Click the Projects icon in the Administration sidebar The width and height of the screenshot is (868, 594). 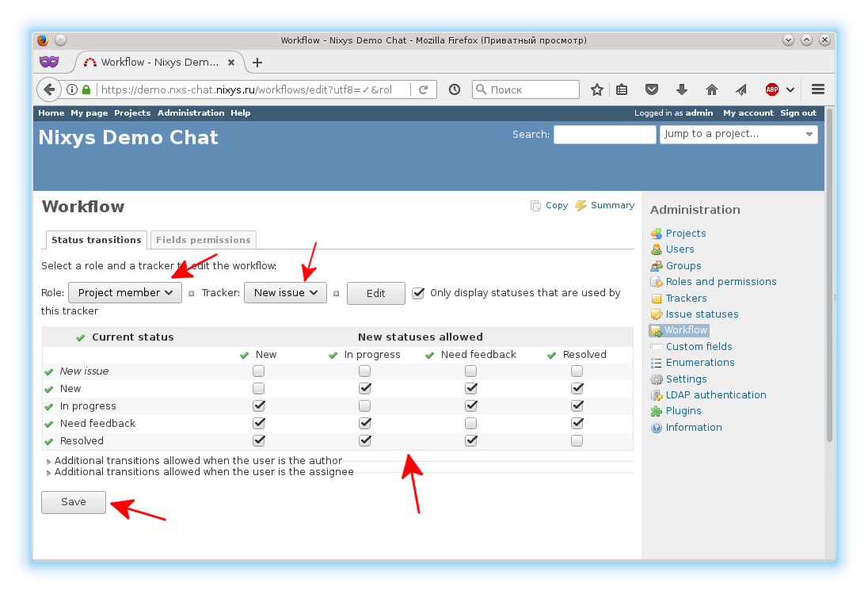pyautogui.click(x=657, y=234)
